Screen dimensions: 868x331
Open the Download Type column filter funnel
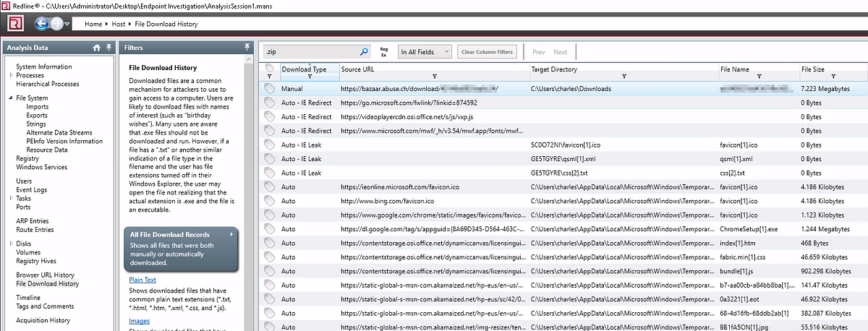[310, 76]
